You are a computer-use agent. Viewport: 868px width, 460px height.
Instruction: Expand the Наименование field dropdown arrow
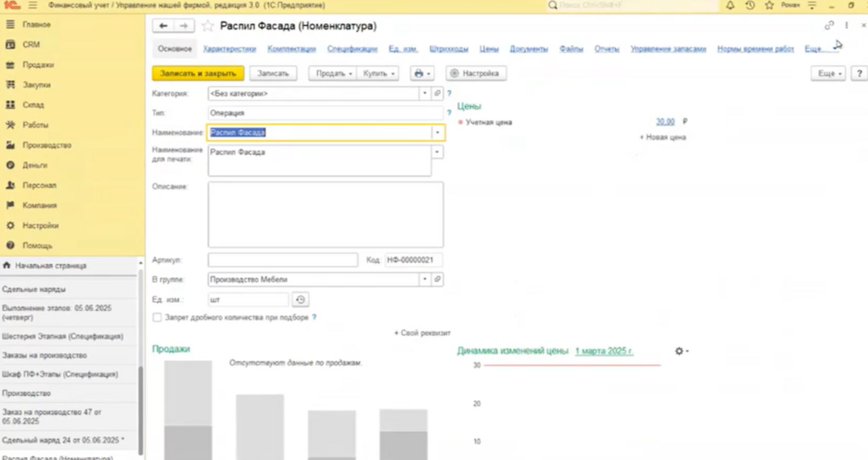click(x=437, y=133)
